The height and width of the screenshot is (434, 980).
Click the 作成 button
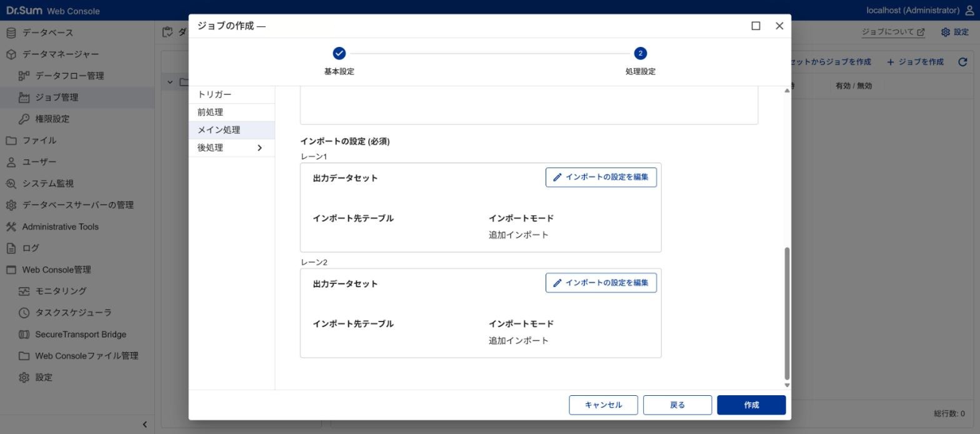click(751, 405)
